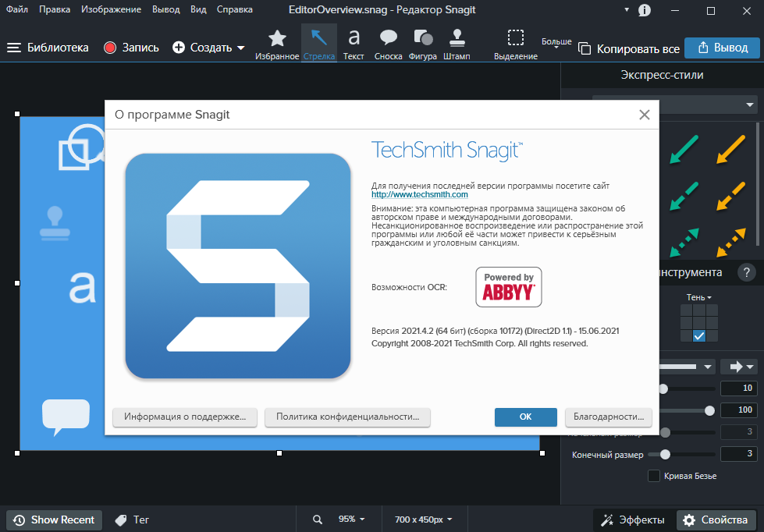The image size is (764, 532).
Task: Open the Изображение menu
Action: tap(111, 10)
